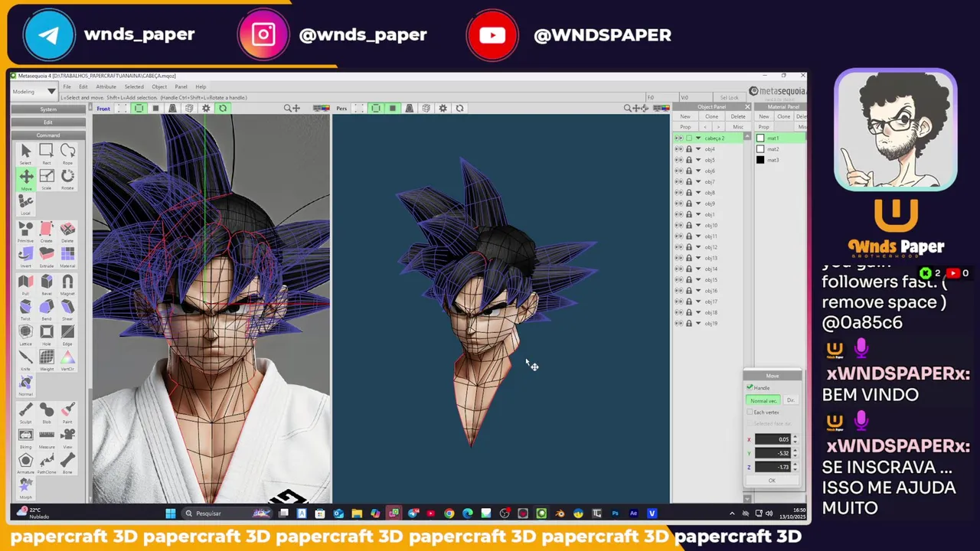Screen dimensions: 980x551
Task: Expand the obj12 tree arrow
Action: [x=697, y=247]
